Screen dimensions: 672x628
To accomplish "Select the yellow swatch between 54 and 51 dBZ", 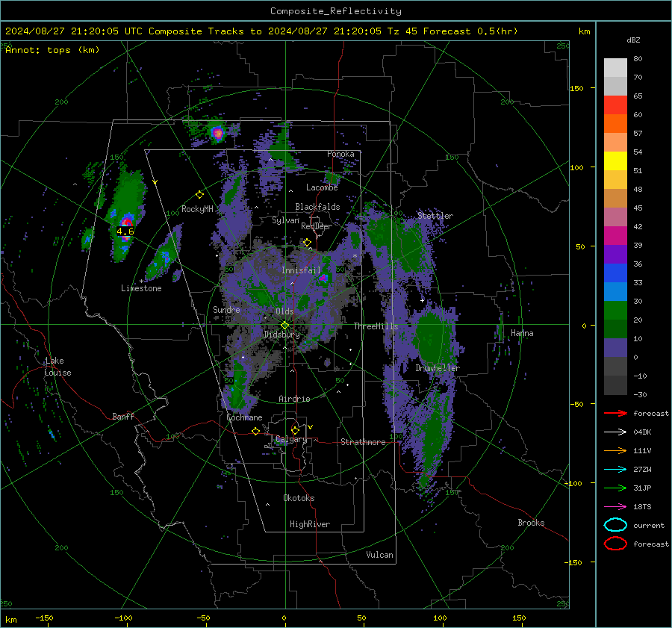I will coord(615,161).
